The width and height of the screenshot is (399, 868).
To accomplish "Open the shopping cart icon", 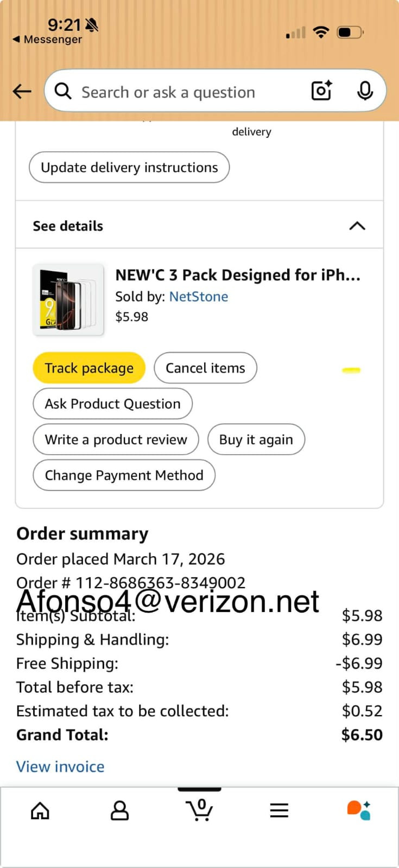I will point(199,810).
